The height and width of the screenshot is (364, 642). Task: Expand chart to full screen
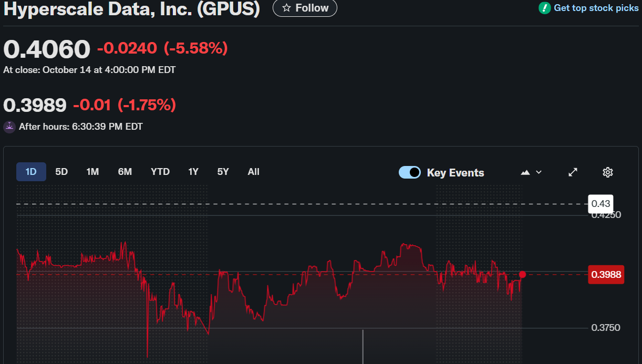tap(573, 172)
